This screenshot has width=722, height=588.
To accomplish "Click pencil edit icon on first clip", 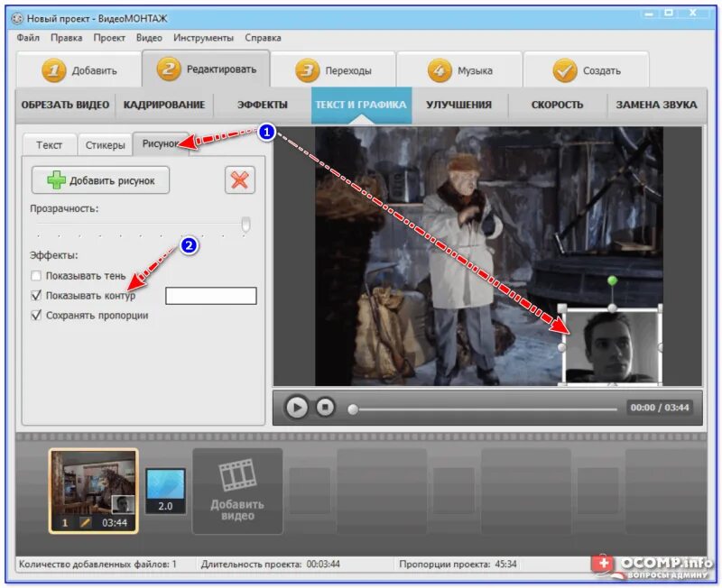I will pos(85,522).
